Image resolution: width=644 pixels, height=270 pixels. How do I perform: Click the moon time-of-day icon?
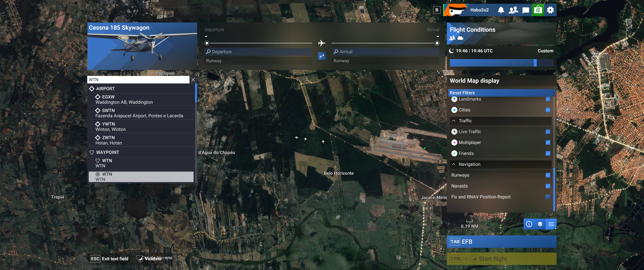coord(452,51)
